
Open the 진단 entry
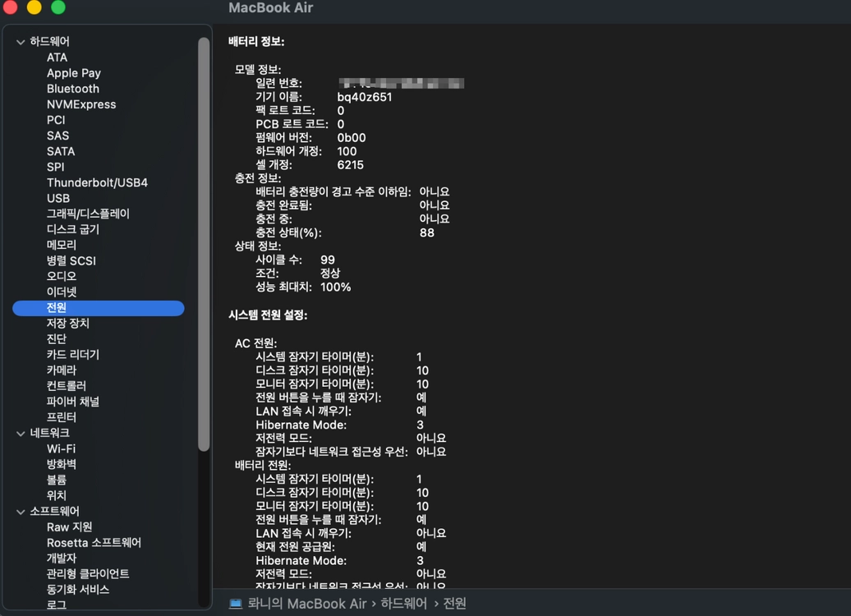click(x=57, y=339)
